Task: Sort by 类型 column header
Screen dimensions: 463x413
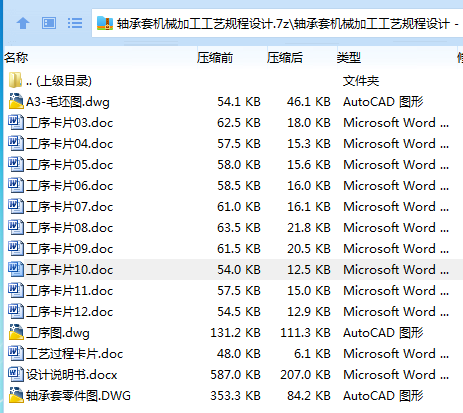Action: [349, 58]
